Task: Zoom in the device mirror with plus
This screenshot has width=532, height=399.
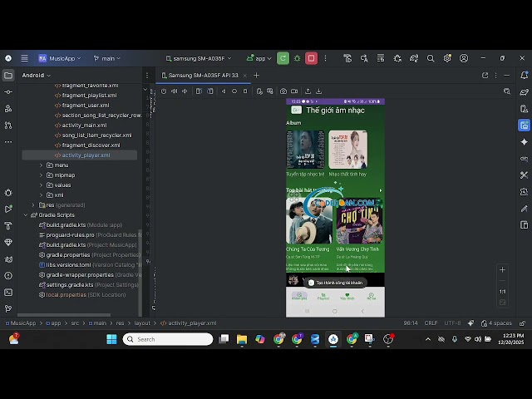Action: click(x=502, y=269)
